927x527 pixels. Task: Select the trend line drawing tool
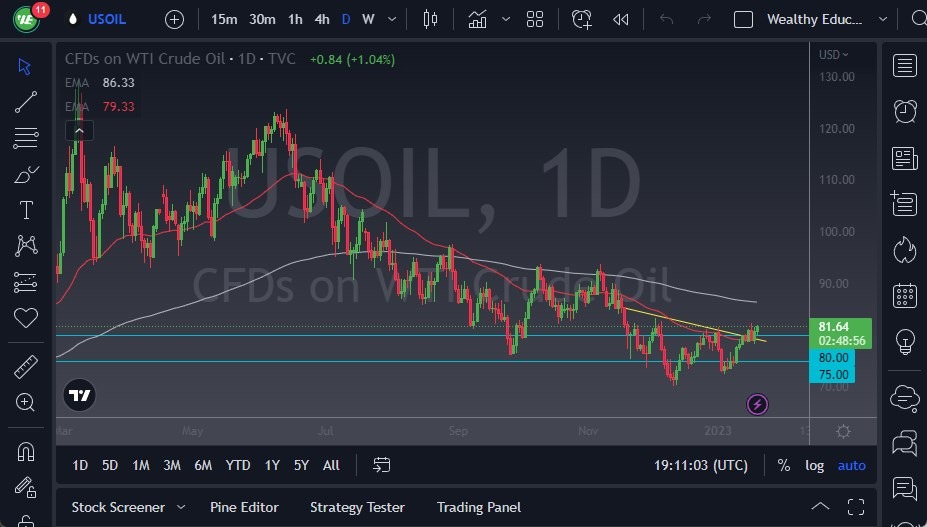(x=26, y=101)
